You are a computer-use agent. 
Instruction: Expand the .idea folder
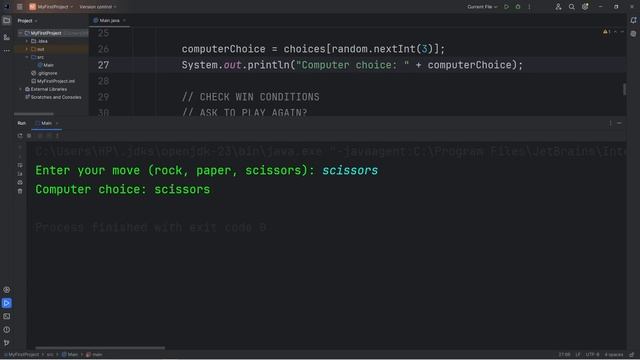coord(27,41)
